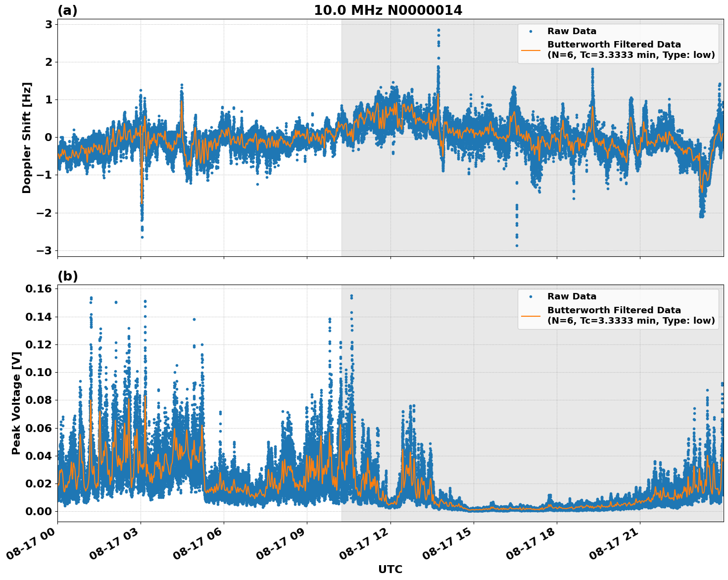Select the panel (a) label

pos(68,9)
